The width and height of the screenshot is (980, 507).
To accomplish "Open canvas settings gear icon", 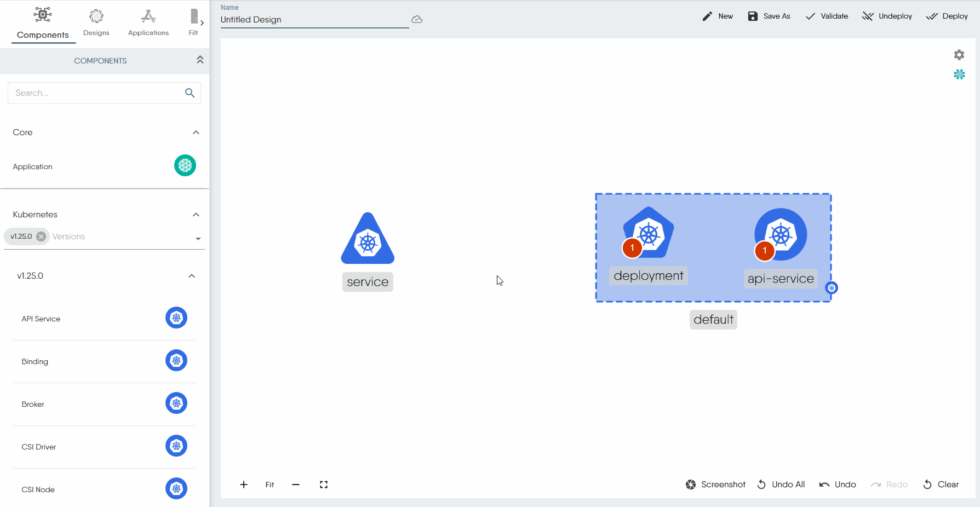I will tap(959, 55).
